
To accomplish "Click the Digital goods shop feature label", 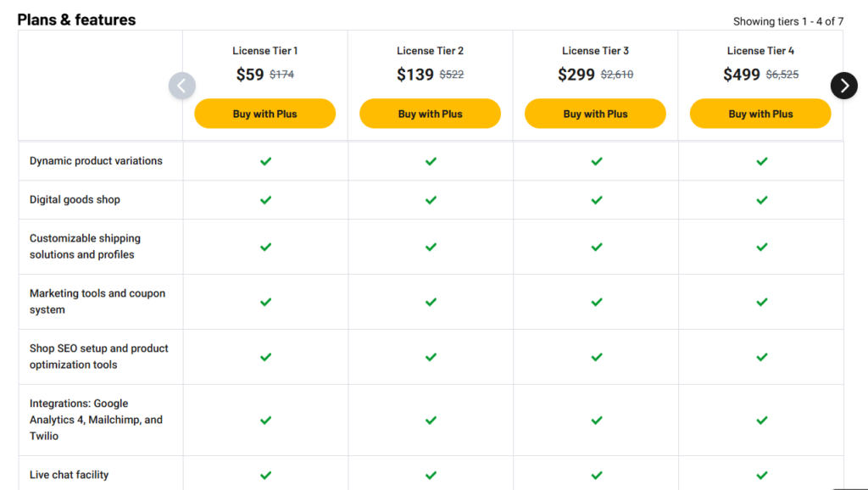I will tap(75, 199).
